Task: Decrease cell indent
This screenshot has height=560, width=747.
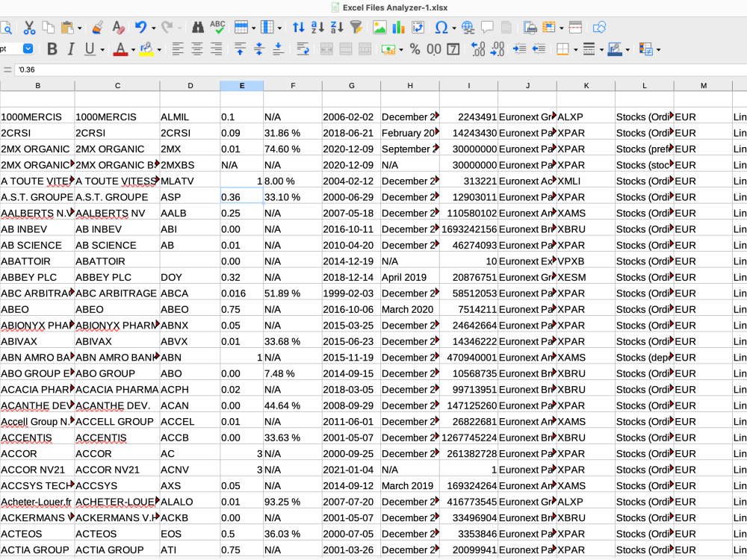Action: pos(539,49)
